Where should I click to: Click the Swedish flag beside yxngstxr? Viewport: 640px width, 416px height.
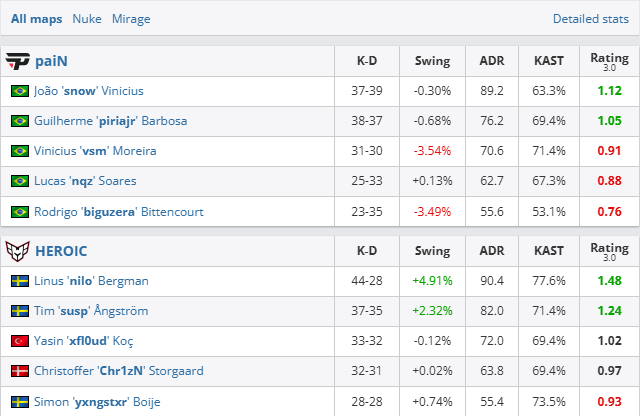pos(19,401)
